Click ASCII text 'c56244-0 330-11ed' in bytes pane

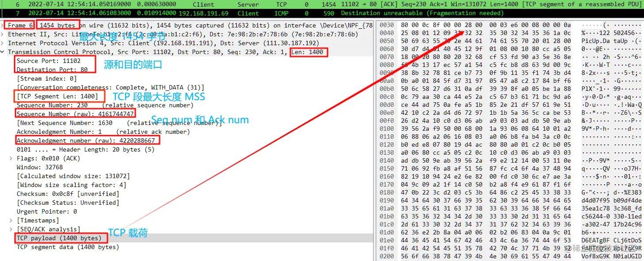pyautogui.click(x=611, y=216)
